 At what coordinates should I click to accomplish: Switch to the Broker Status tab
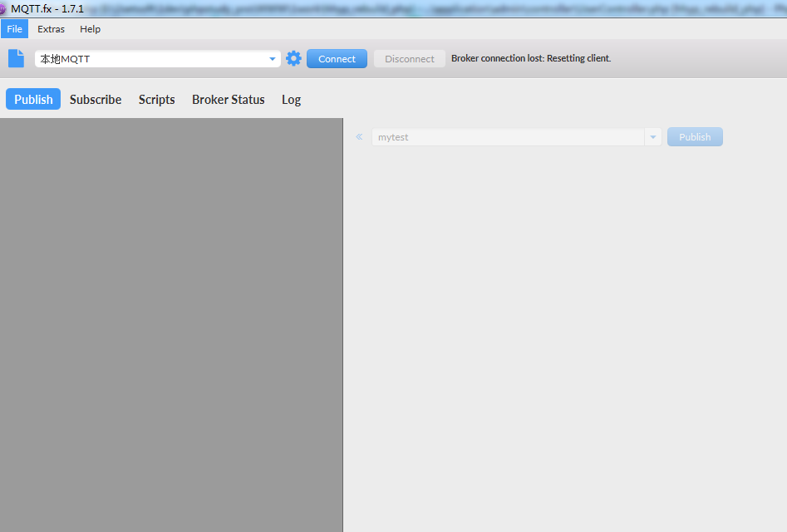[x=229, y=100]
